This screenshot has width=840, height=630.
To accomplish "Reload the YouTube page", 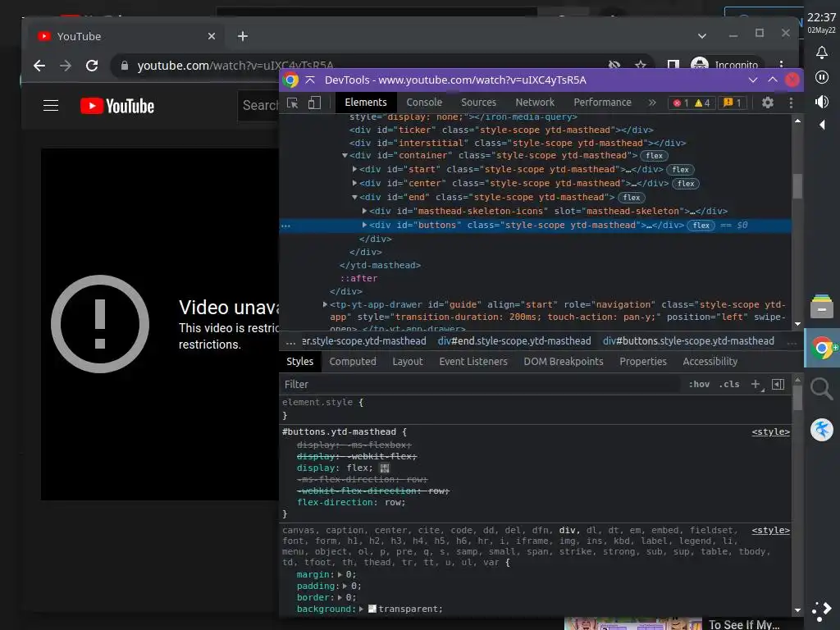I will 92,66.
